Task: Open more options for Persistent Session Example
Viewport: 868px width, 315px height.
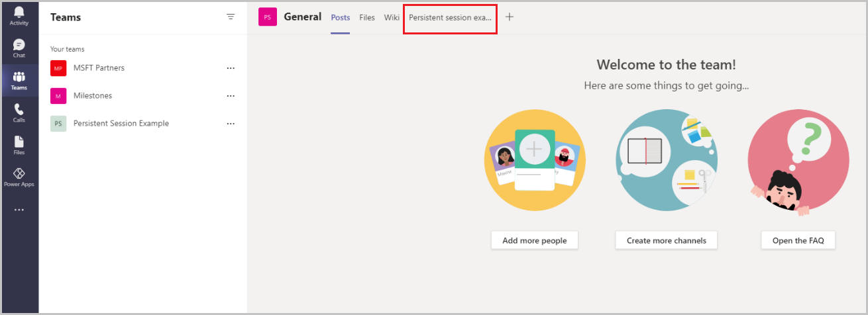Action: (231, 124)
